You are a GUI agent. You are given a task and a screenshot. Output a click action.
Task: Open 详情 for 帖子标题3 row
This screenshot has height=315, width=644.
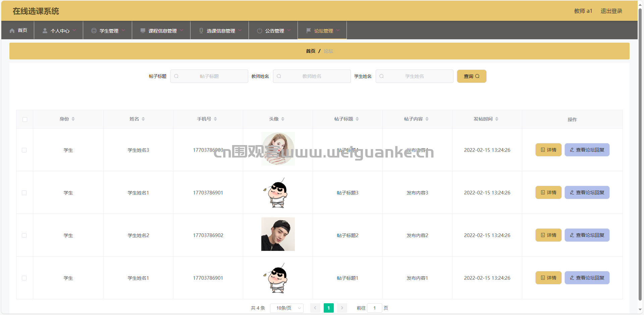coord(548,192)
